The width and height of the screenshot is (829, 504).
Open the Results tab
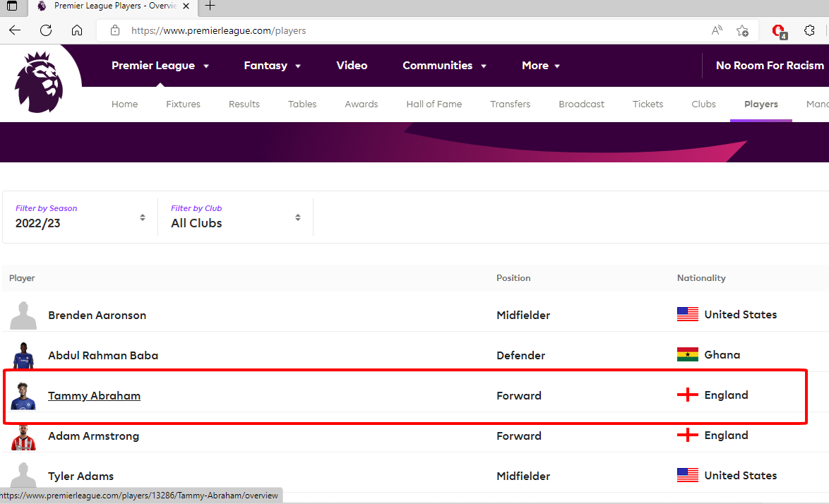coord(244,104)
